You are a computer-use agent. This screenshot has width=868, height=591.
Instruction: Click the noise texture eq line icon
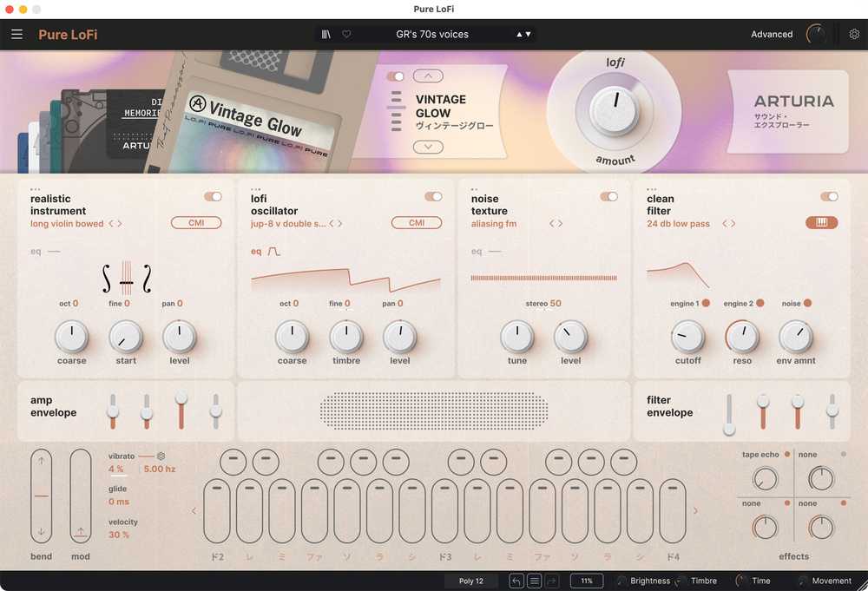click(x=495, y=251)
